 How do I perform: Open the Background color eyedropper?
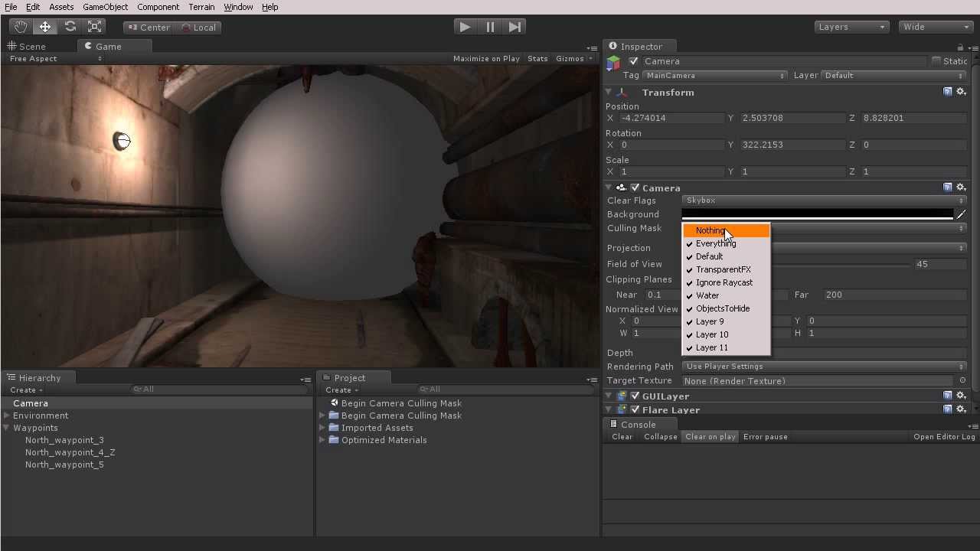click(x=961, y=214)
